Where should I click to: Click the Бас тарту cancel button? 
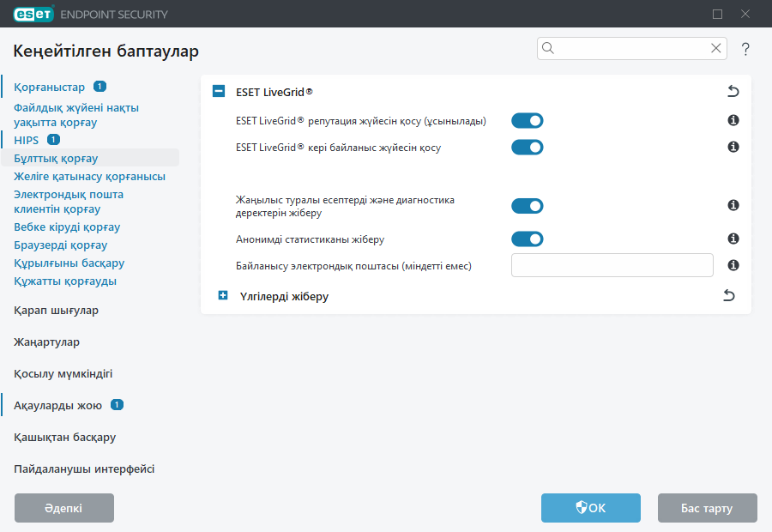pos(707,508)
